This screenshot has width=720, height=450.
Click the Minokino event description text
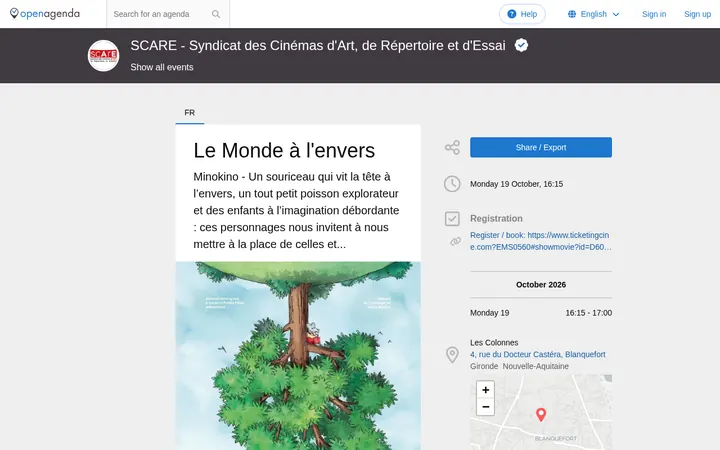[296, 210]
